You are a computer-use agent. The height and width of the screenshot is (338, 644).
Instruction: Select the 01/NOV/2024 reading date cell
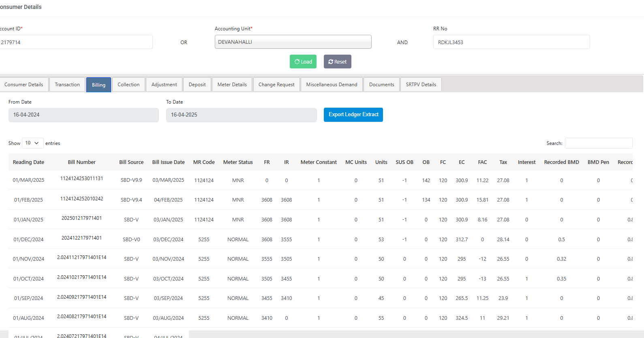(28, 259)
